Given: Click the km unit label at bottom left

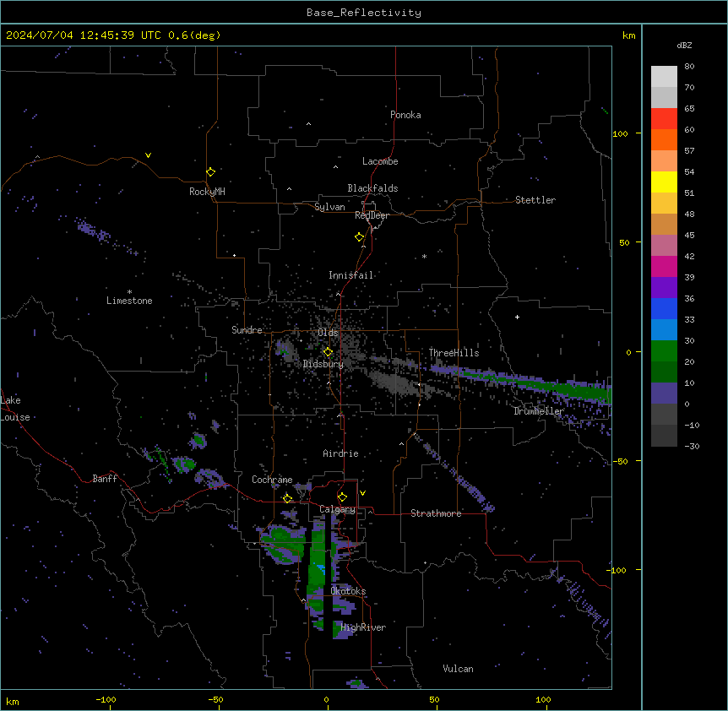Looking at the screenshot, I should 13,701.
